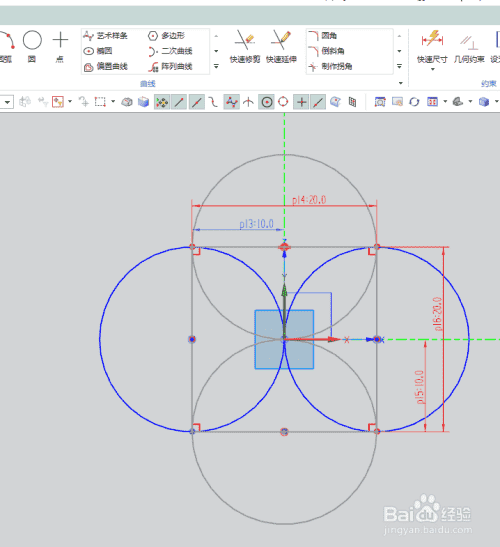Select the Point (点) tool
This screenshot has height=547, width=500.
(60, 46)
